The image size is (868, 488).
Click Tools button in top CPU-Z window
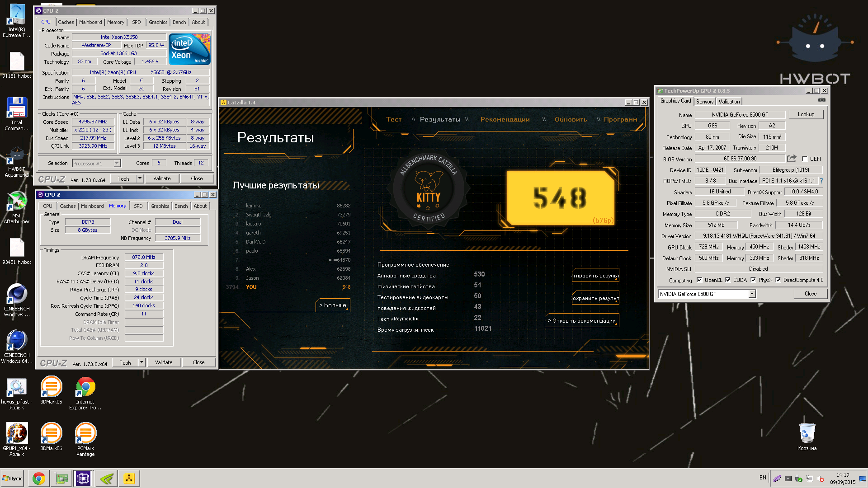coord(123,178)
